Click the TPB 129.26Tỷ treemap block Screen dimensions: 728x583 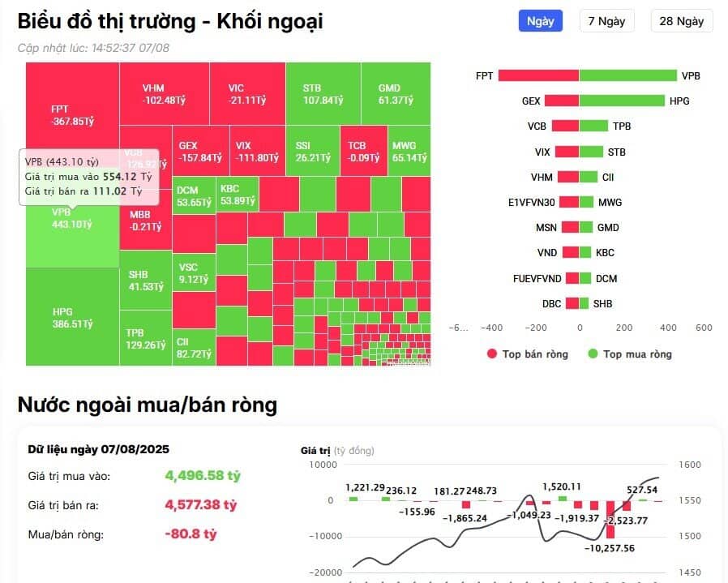[145, 339]
